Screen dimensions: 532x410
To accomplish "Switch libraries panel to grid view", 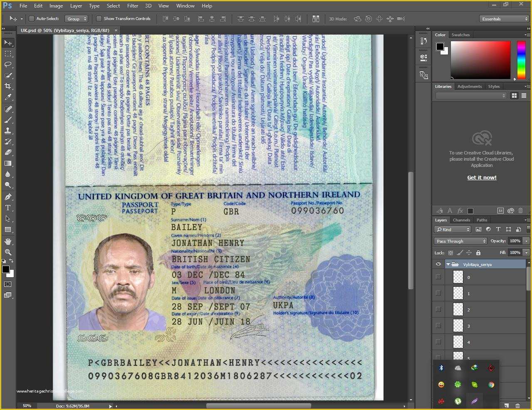I will click(514, 96).
